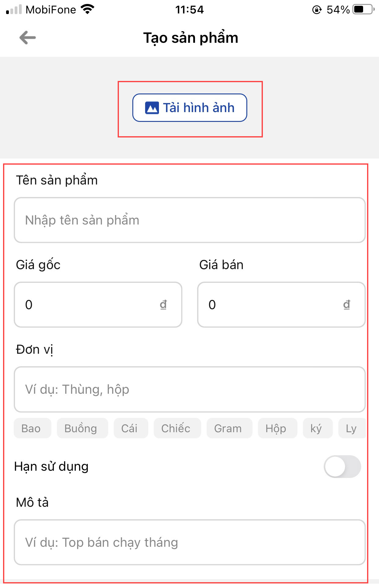Image resolution: width=379 pixels, height=588 pixels.
Task: Focus the Tên sản phẩm input field
Action: (x=189, y=220)
